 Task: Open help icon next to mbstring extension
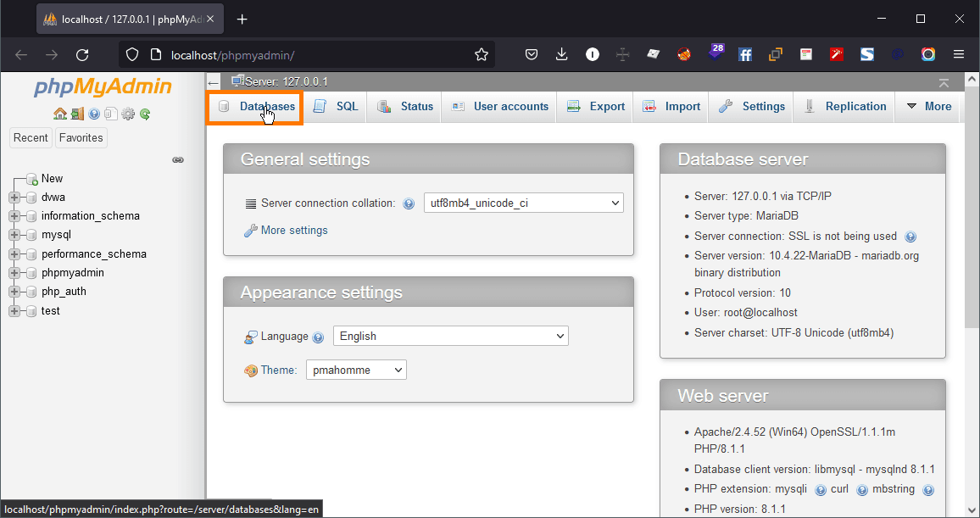point(928,490)
